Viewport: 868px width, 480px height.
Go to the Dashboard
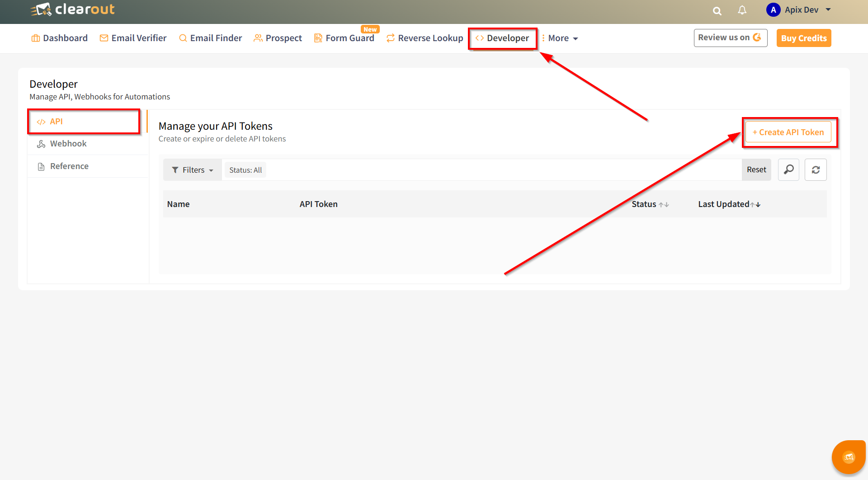[59, 38]
